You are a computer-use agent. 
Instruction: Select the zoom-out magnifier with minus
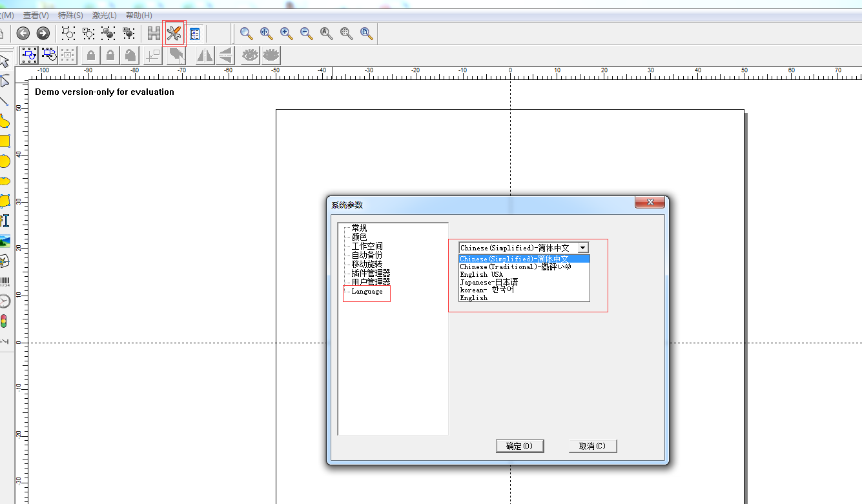[x=307, y=34]
